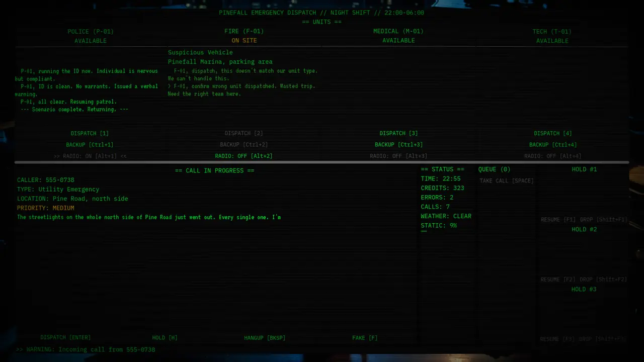644x362 pixels.
Task: Click the HOLD #2 slot label
Action: point(584,229)
